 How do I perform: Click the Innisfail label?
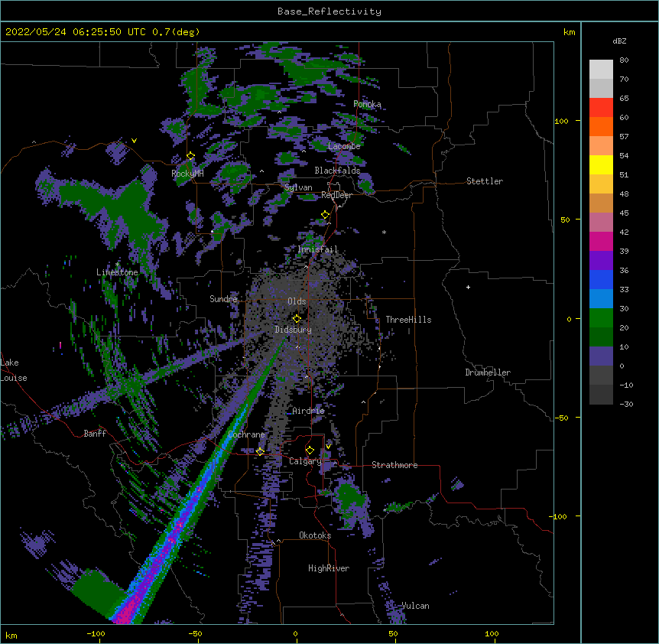tap(318, 249)
